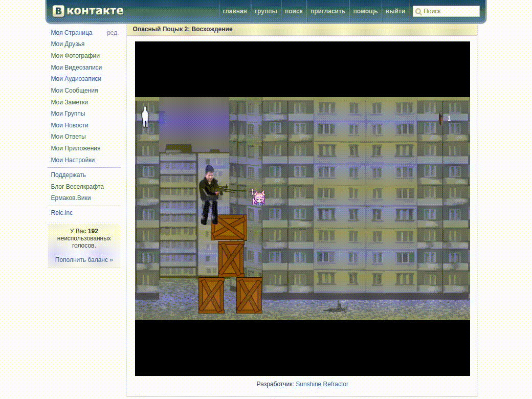Screen dimensions: 532x399
Task: Open Ермаков.Вики link
Action: tap(71, 198)
